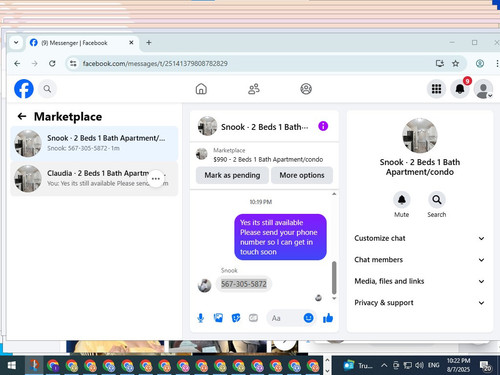Expand Media, files and links section

[x=419, y=281]
